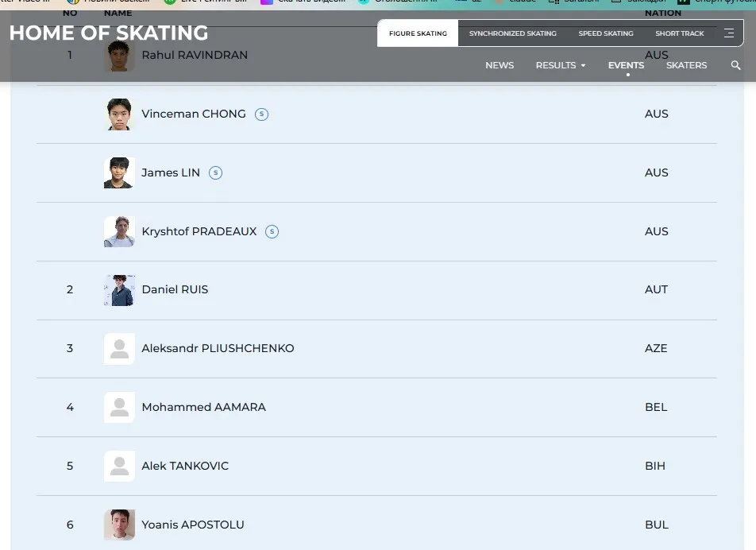Click substitute badge next to Vinceman CHONG
756x550 pixels.
point(261,114)
